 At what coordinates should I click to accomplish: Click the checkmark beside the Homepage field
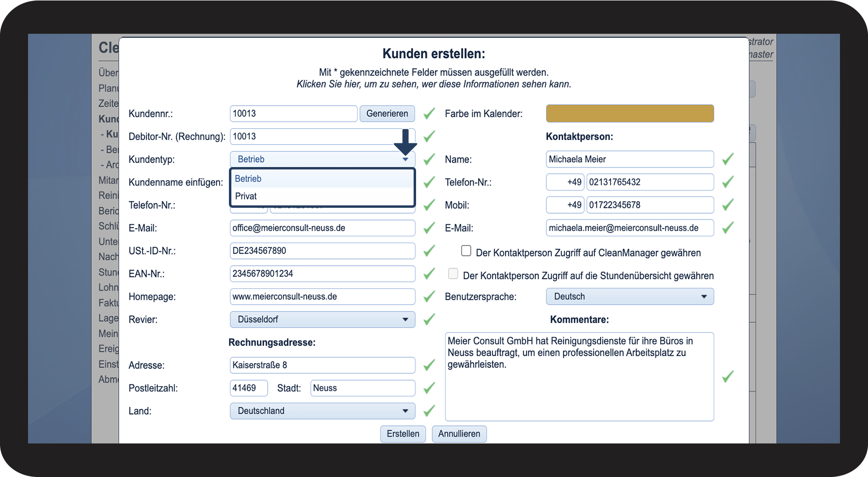click(x=429, y=297)
